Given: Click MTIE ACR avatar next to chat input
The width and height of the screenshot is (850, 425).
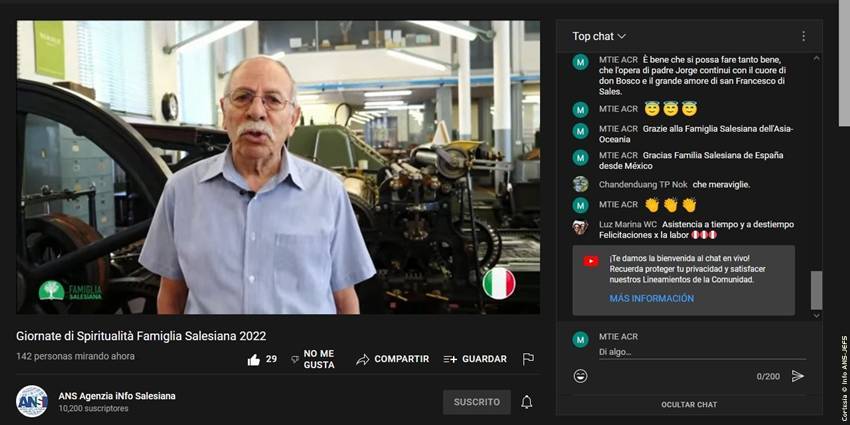Looking at the screenshot, I should click(581, 339).
